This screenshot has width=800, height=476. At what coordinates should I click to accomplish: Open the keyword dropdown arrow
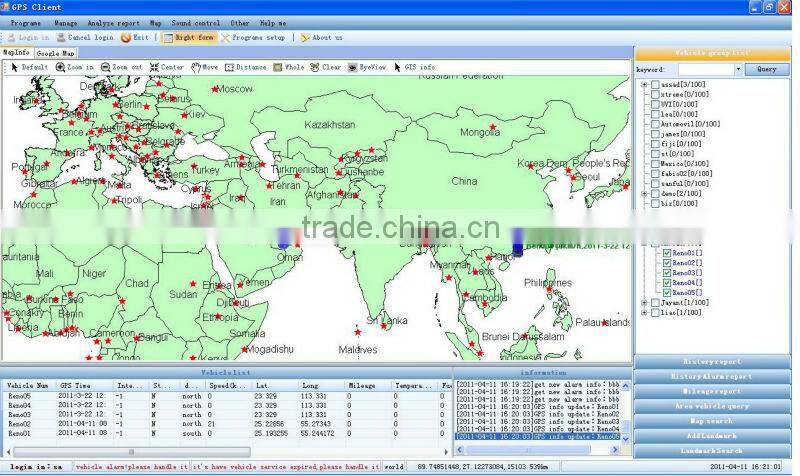tap(738, 69)
